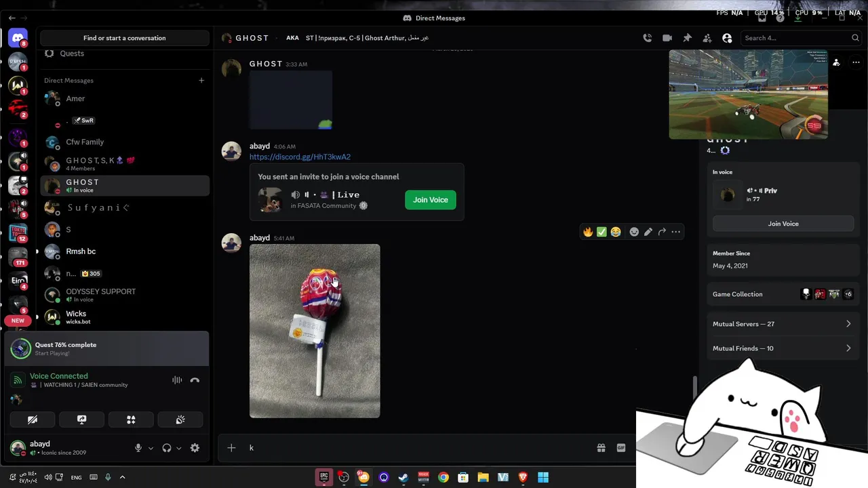The image size is (868, 488).
Task: Open Brave browser from taskbar
Action: point(523,477)
